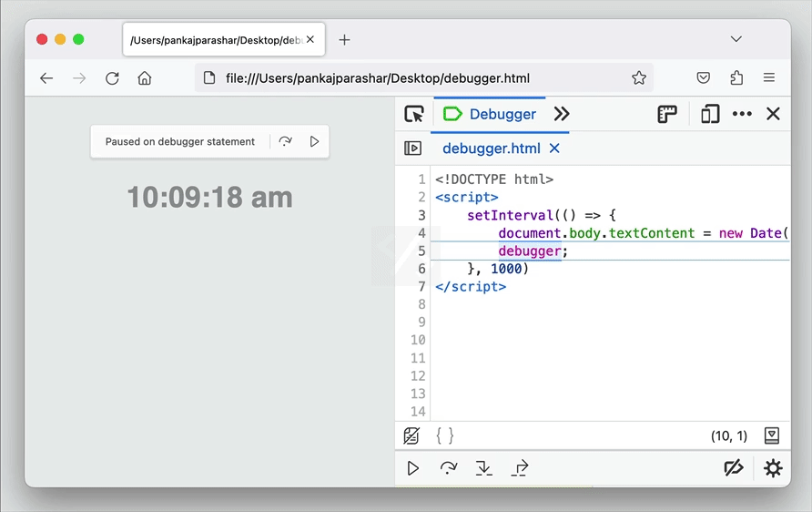Go to the home page
This screenshot has height=512, width=812.
click(145, 78)
